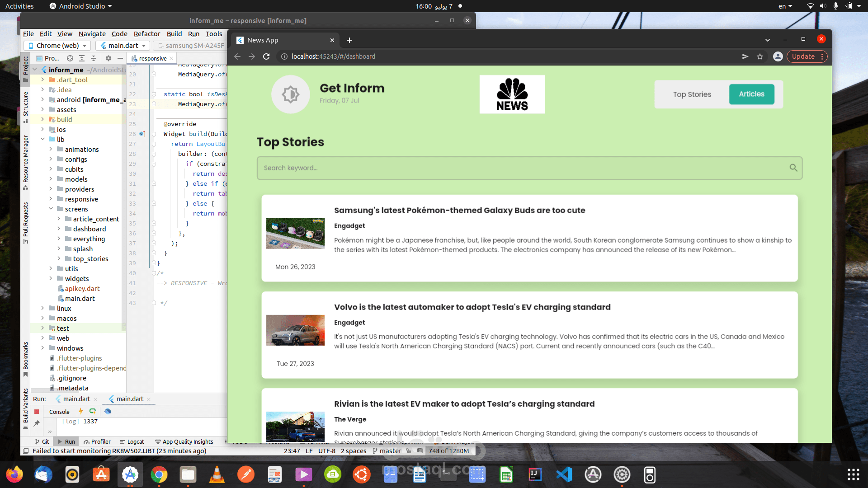Screen dimensions: 868x488
Task: Select the locate-file target icon in Project panel
Action: click(70, 58)
